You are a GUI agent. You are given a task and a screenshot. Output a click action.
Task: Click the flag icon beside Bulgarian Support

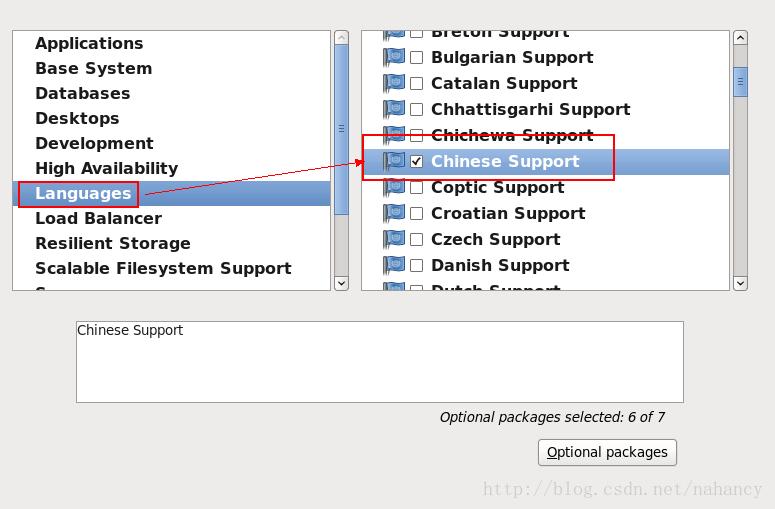pyautogui.click(x=394, y=58)
